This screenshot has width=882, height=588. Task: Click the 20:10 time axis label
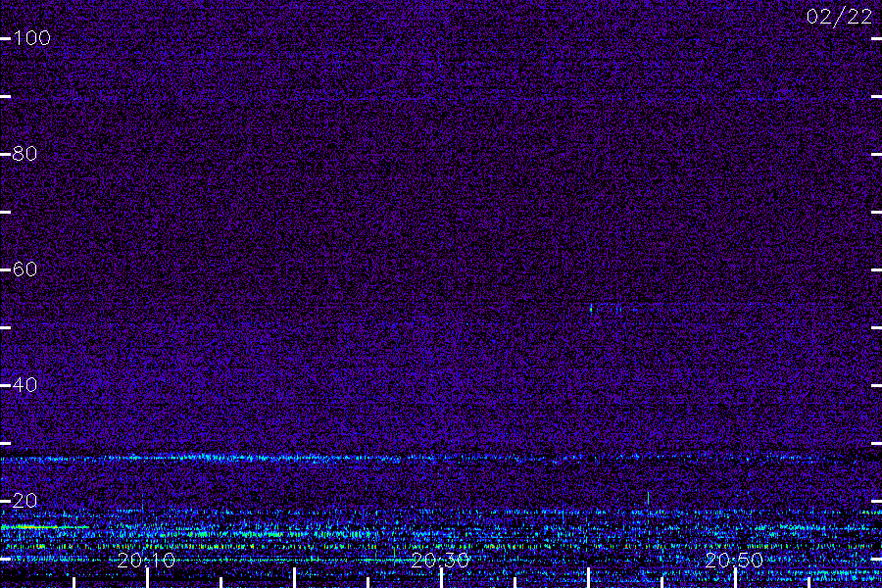click(146, 560)
